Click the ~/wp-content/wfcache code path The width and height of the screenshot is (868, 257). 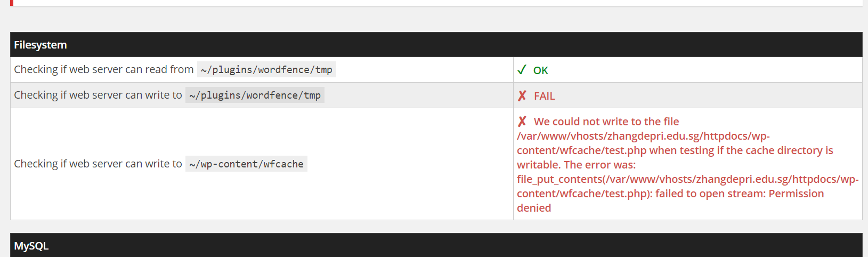tap(246, 164)
